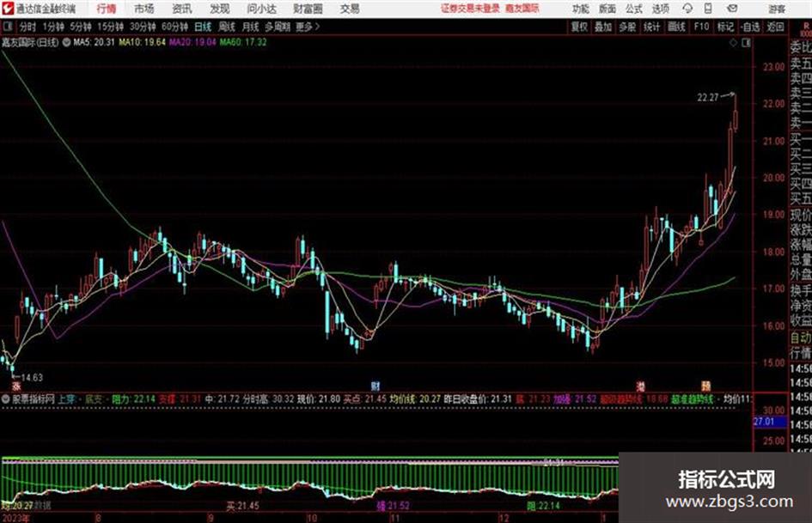Screen dimensions: 812x523
Task: Open the 嘉友国际 indicator settings round icon
Action: tap(66, 42)
